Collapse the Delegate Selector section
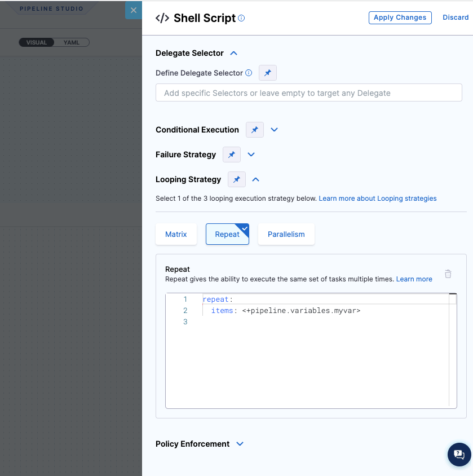The image size is (473, 476). click(x=234, y=53)
